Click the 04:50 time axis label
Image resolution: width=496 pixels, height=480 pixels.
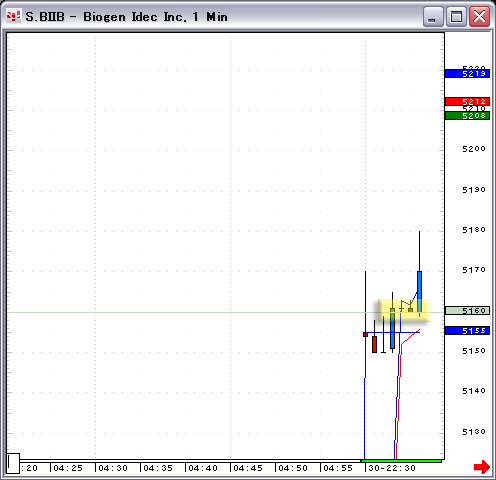[293, 468]
